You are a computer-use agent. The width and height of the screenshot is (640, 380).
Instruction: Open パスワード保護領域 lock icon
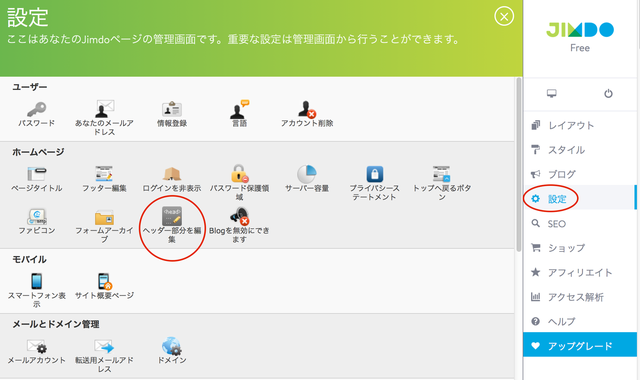point(239,174)
